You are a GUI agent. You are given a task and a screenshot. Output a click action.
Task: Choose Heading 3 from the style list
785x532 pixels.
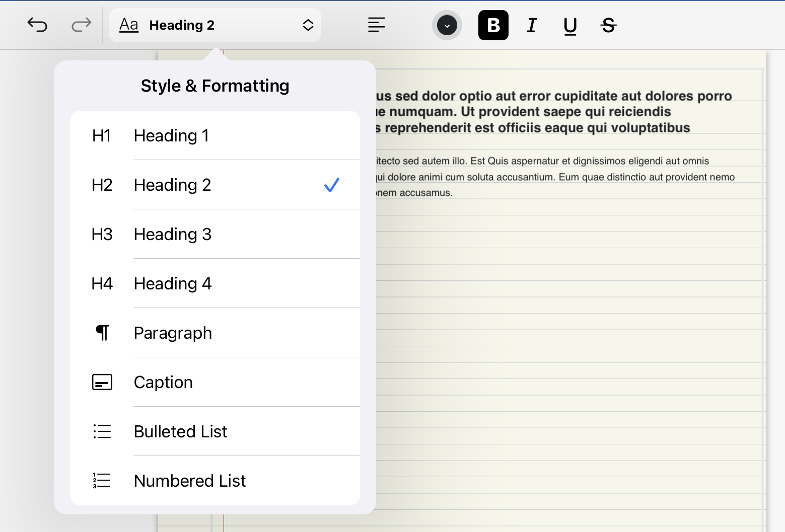pyautogui.click(x=172, y=235)
